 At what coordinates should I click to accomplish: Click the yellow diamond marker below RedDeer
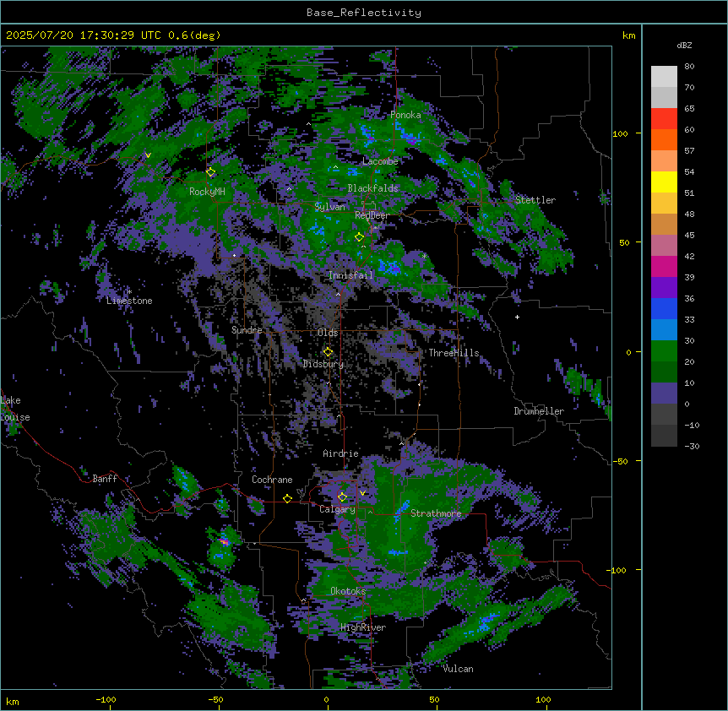coord(360,237)
